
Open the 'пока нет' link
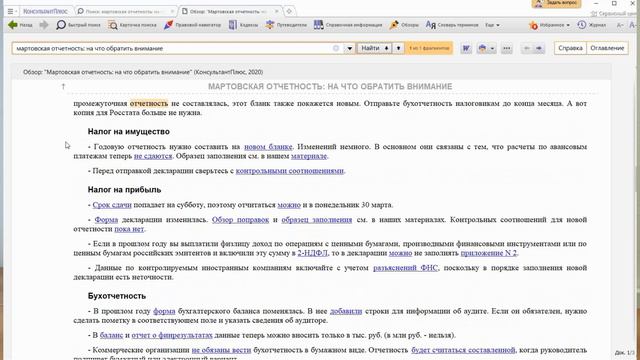129,229
